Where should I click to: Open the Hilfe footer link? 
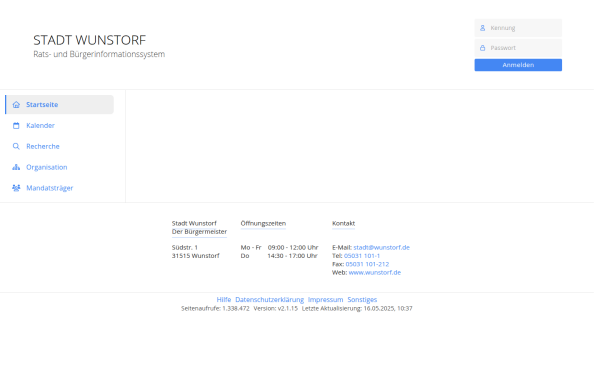coord(224,300)
